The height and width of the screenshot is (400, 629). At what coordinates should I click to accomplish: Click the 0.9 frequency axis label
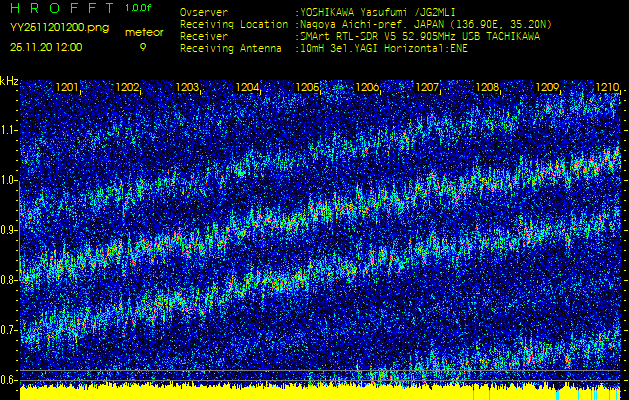click(9, 230)
